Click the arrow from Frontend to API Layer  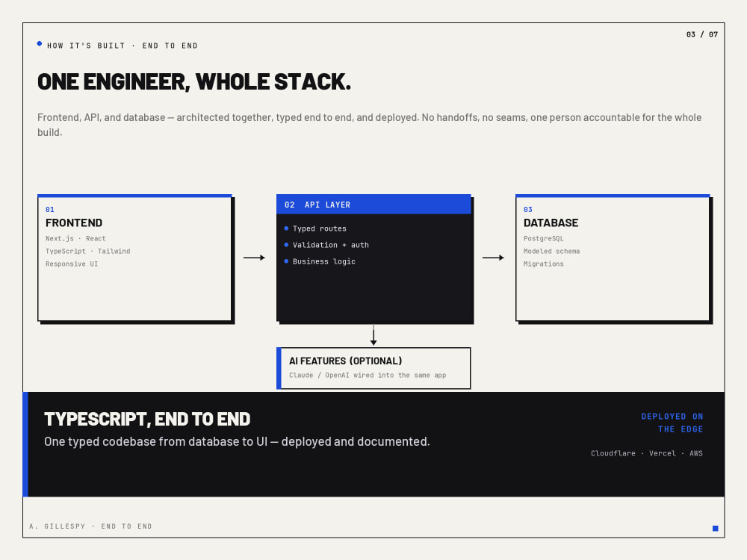click(x=254, y=258)
